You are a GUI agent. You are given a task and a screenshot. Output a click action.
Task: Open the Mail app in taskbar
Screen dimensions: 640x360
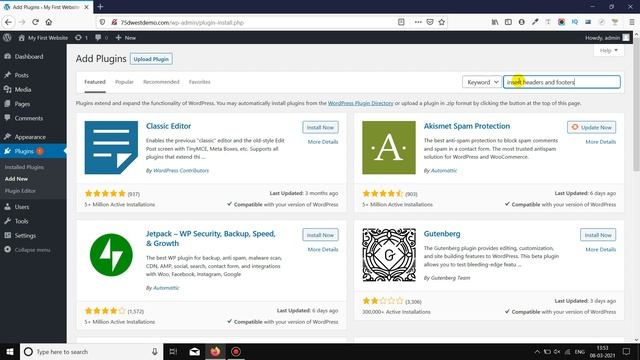(194, 351)
